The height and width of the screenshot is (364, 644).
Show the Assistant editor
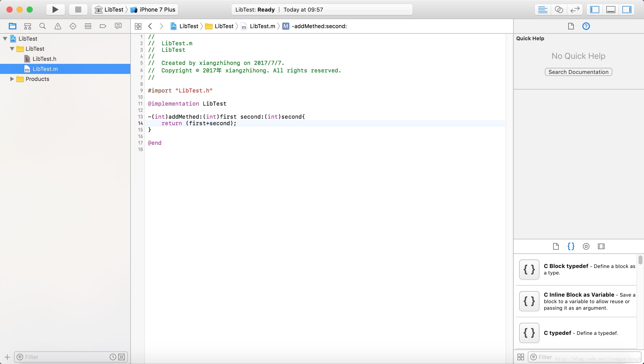[x=559, y=10]
